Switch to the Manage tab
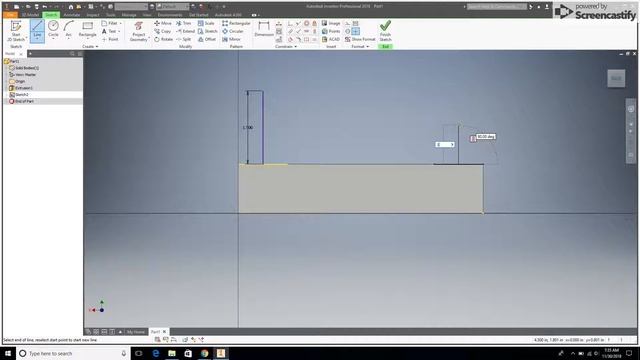The height and width of the screenshot is (360, 640). [x=129, y=15]
